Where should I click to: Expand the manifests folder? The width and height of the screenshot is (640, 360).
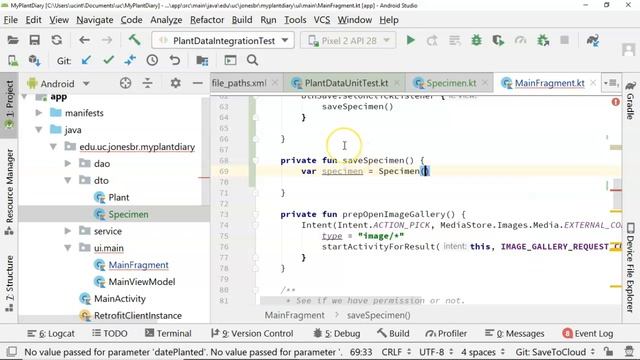coord(39,113)
